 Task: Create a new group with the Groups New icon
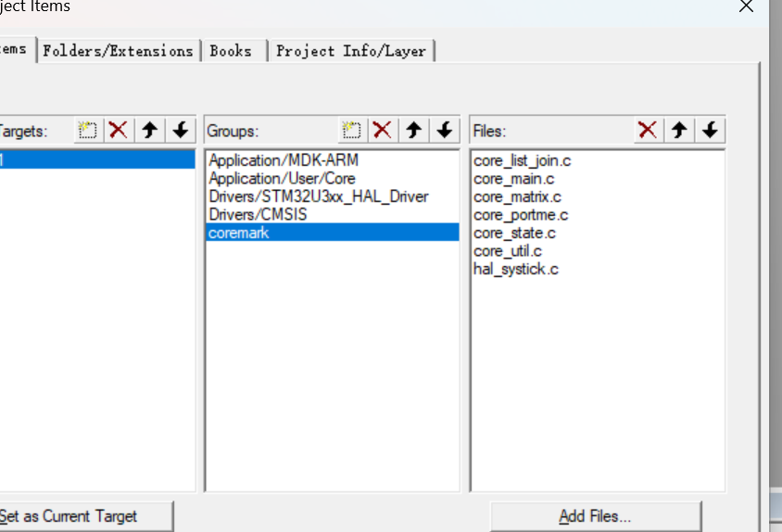point(352,131)
